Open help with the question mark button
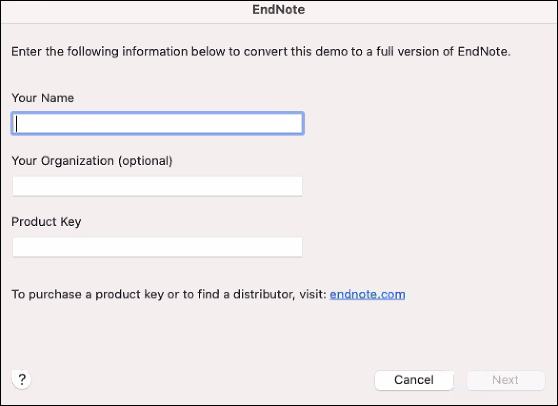This screenshot has height=406, width=558. point(22,379)
